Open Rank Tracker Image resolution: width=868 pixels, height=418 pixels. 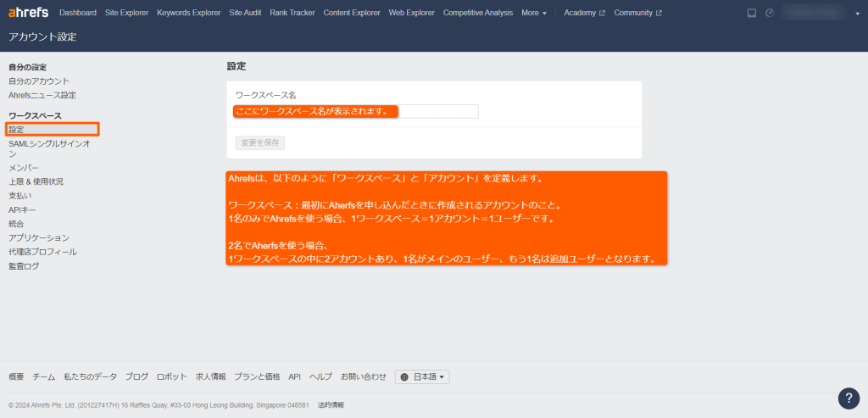(292, 13)
